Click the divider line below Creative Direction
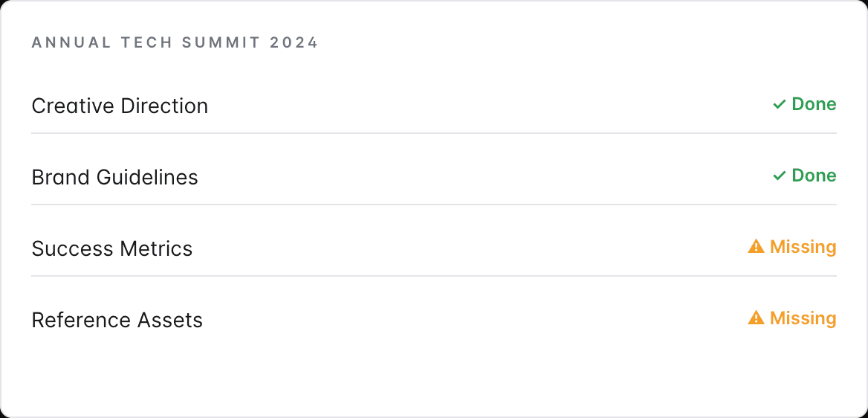This screenshot has width=868, height=418. point(434,133)
